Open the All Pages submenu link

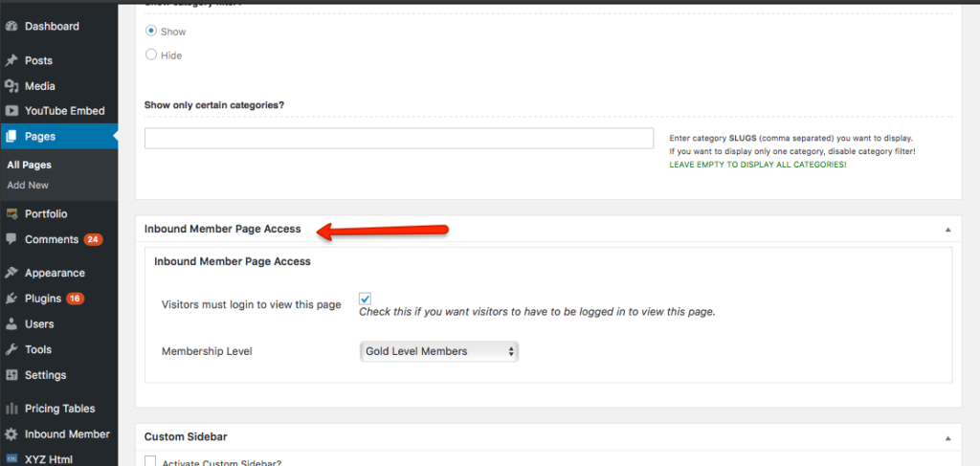(29, 166)
